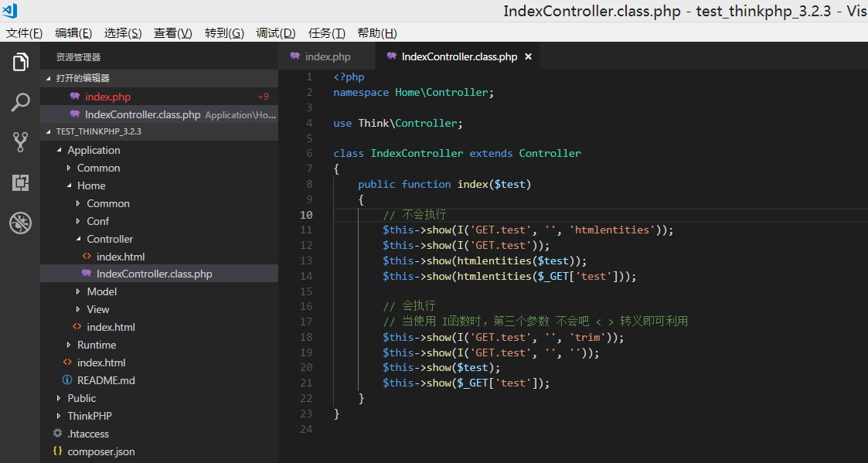Select IndexController.class.php in open editors list
This screenshot has width=868, height=463.
(x=159, y=114)
